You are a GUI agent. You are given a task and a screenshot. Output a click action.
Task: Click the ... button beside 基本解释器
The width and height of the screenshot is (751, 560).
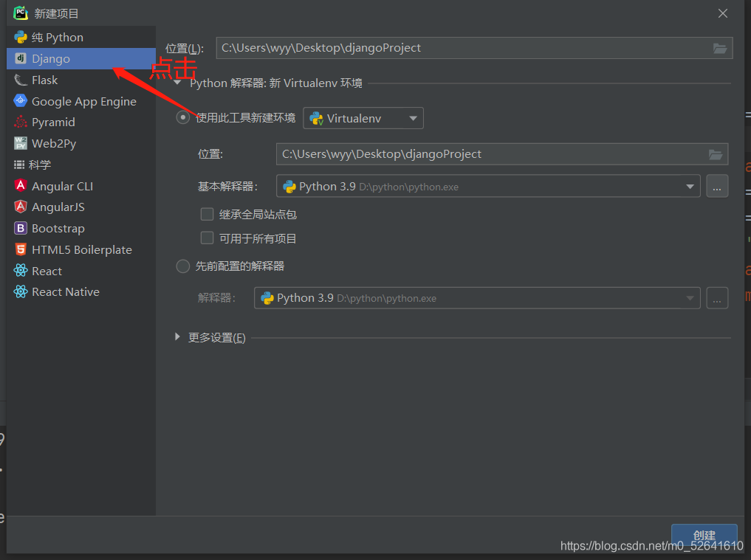717,186
